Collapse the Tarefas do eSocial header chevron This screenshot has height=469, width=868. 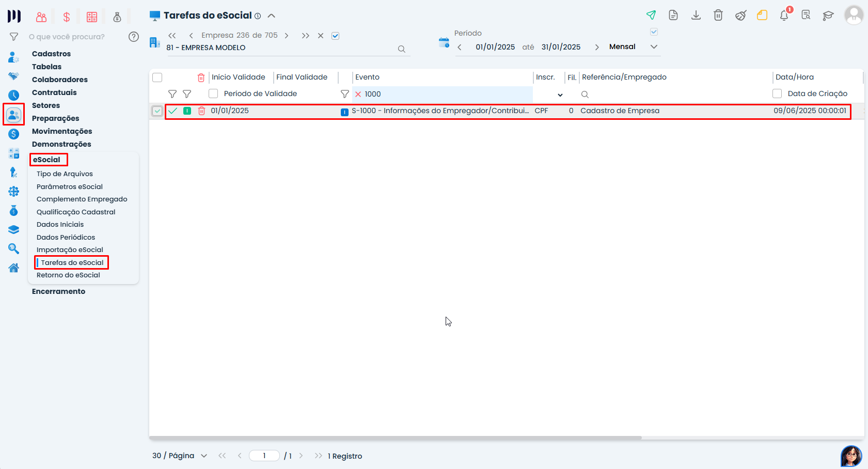point(272,15)
